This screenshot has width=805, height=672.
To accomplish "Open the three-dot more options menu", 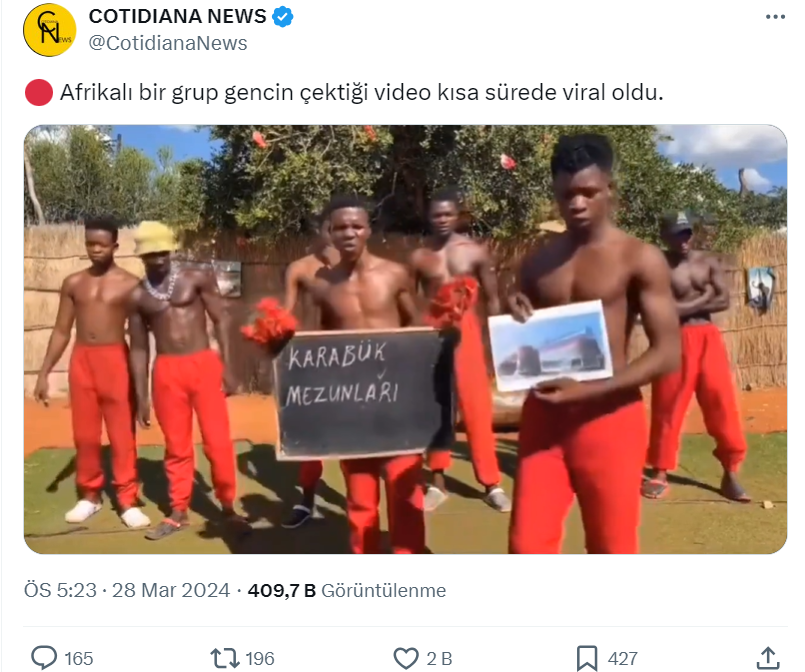I will tap(775, 17).
